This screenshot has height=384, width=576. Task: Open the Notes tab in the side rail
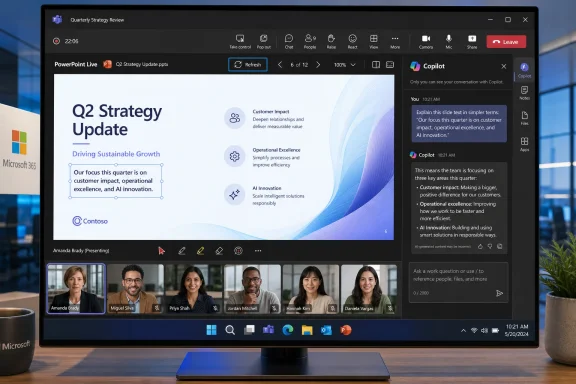coord(524,93)
